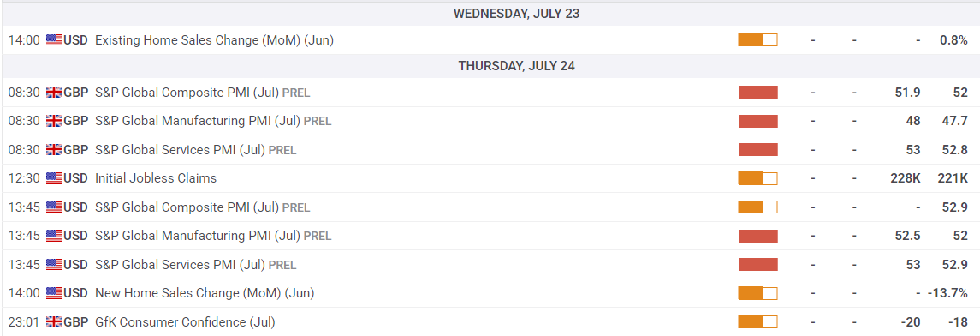
Task: Open USD S&P Global Services PMI event
Action: (x=196, y=265)
